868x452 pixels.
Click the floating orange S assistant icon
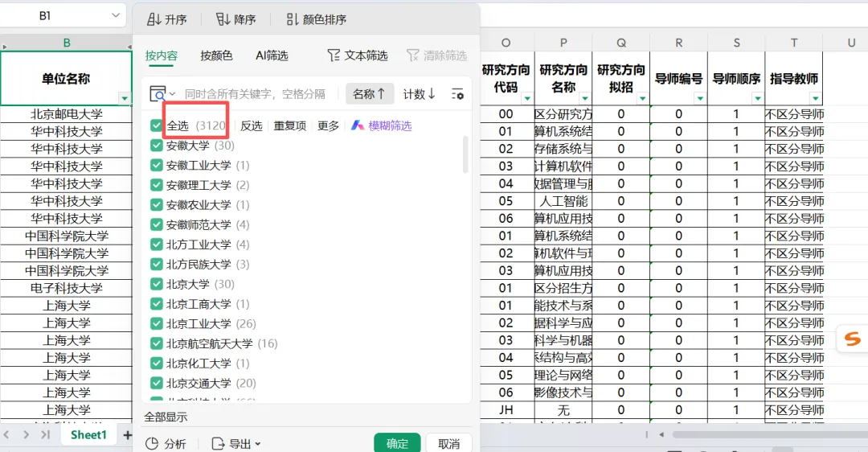pos(852,338)
